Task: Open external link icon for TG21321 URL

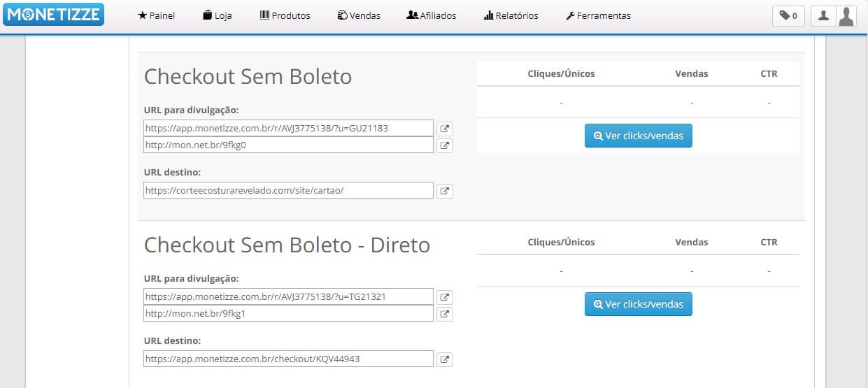Action: [x=445, y=297]
